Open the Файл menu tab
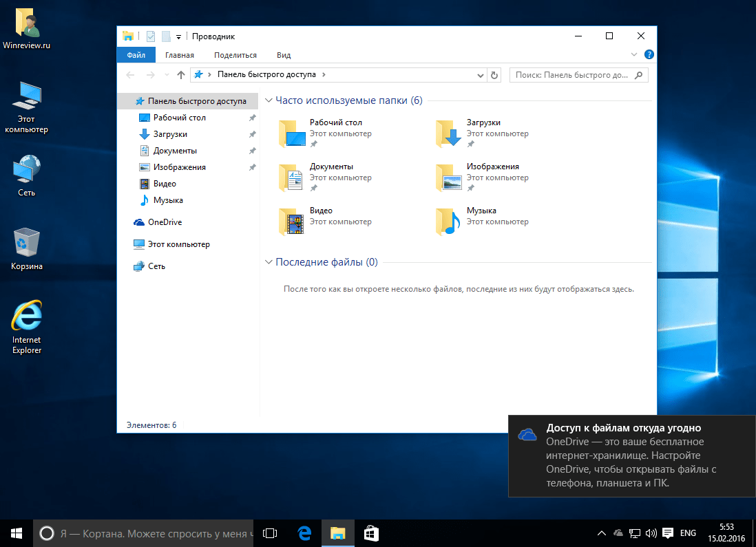This screenshot has height=547, width=756. tap(136, 55)
